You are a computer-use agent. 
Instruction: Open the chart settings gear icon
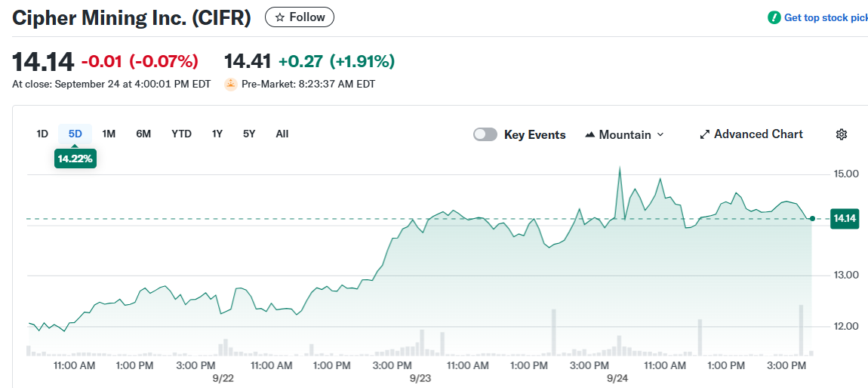coord(842,134)
